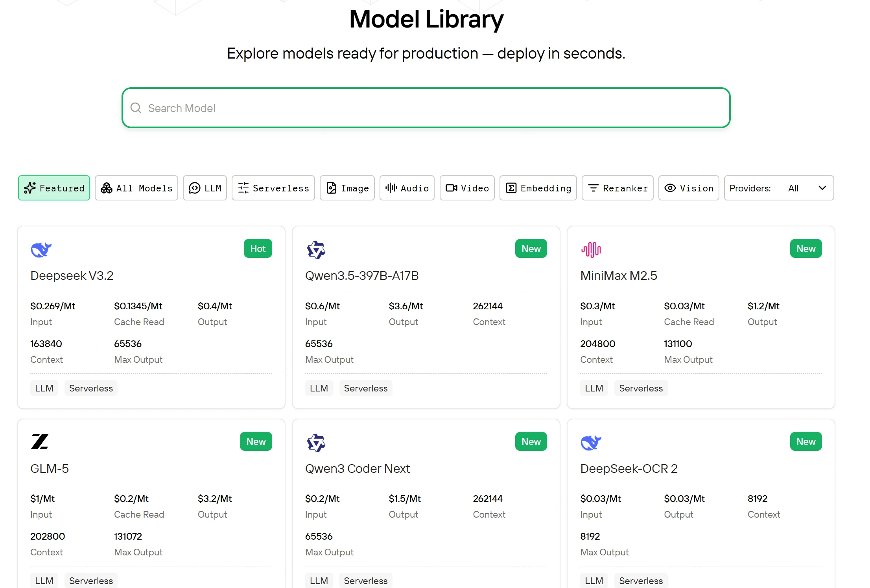870x588 pixels.
Task: Click the LLM tag on Qwen3.5-397B-A17B card
Action: [x=319, y=388]
